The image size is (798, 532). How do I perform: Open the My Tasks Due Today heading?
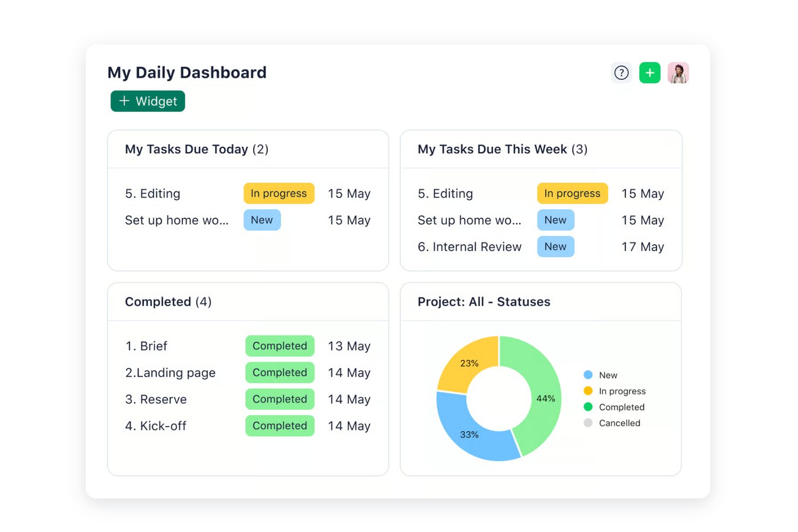196,149
